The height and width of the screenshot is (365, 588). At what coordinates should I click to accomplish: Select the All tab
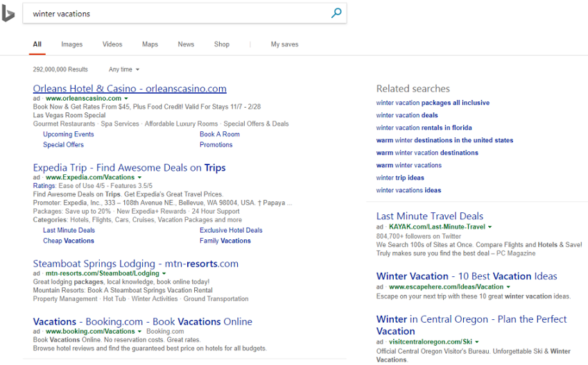pos(37,44)
